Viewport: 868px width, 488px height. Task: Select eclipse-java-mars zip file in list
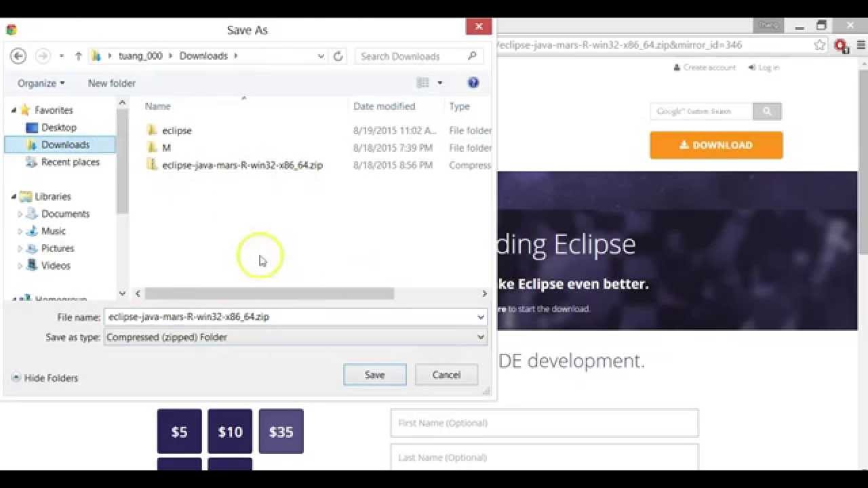click(x=242, y=165)
